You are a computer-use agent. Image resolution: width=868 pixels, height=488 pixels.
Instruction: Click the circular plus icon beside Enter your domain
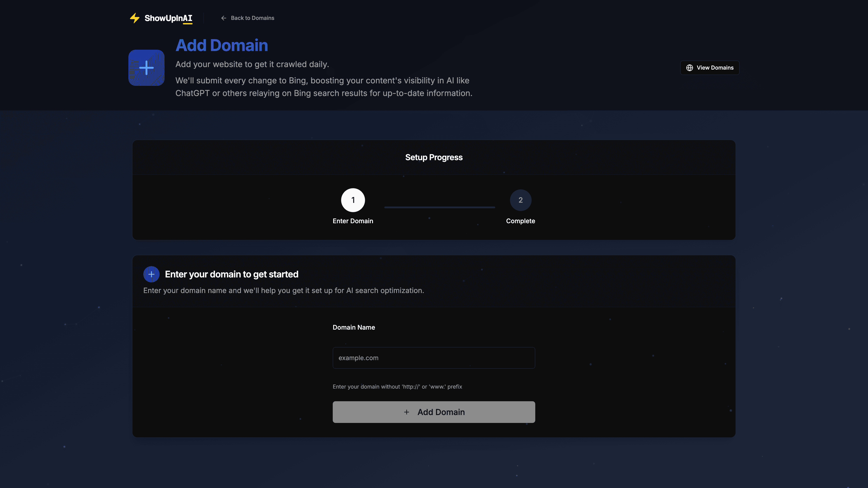coord(151,274)
